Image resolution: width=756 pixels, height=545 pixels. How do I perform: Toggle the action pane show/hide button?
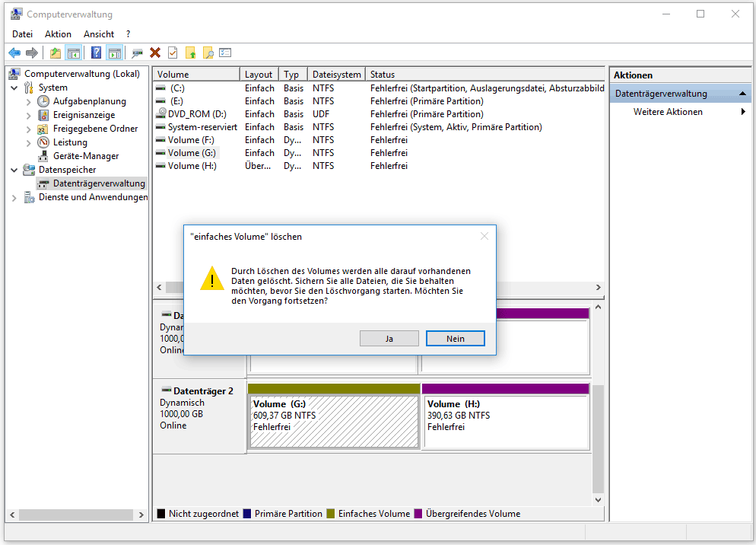pos(114,53)
